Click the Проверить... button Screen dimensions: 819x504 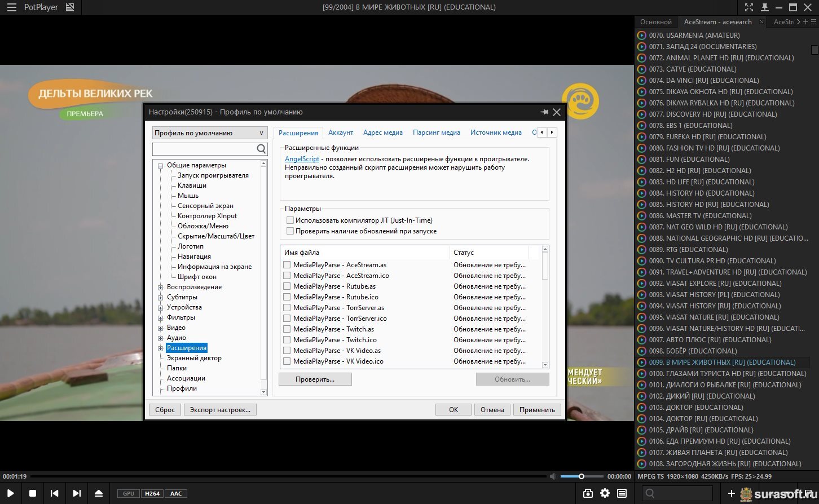click(x=315, y=379)
